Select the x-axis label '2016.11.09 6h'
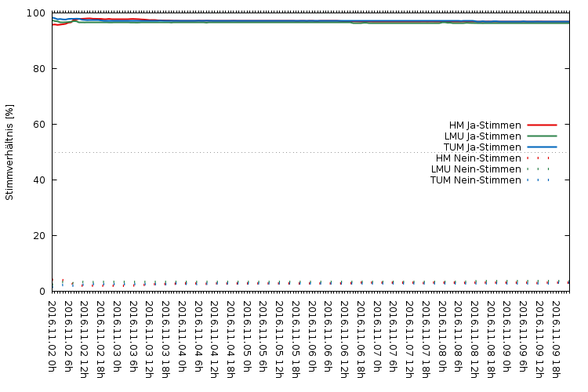 [523, 336]
